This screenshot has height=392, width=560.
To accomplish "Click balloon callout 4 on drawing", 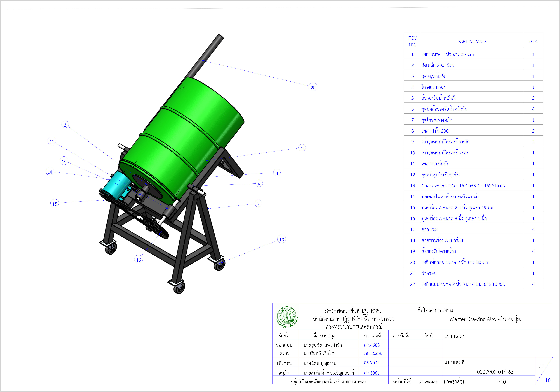I will pos(277,173).
